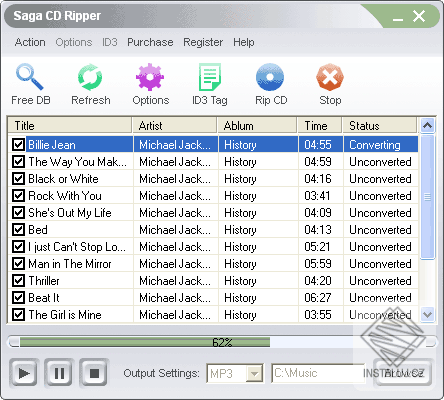444x400 pixels.
Task: Sort by the Artist column header
Action: click(174, 126)
